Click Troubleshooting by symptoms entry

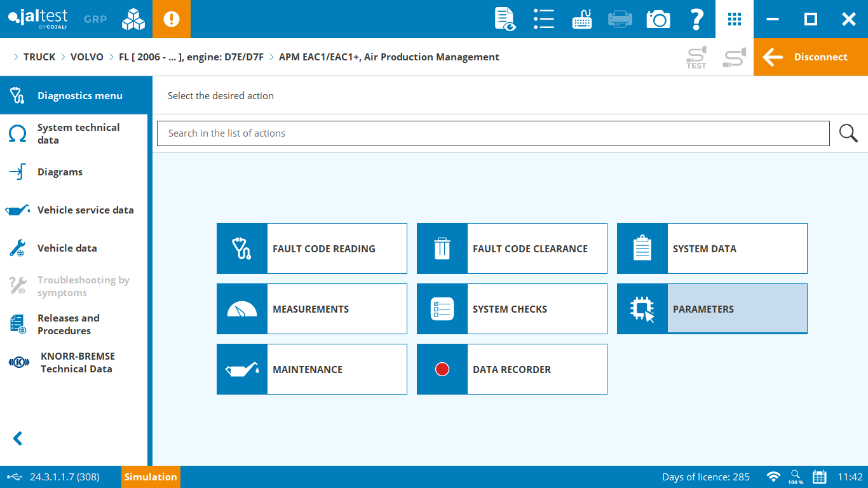74,286
